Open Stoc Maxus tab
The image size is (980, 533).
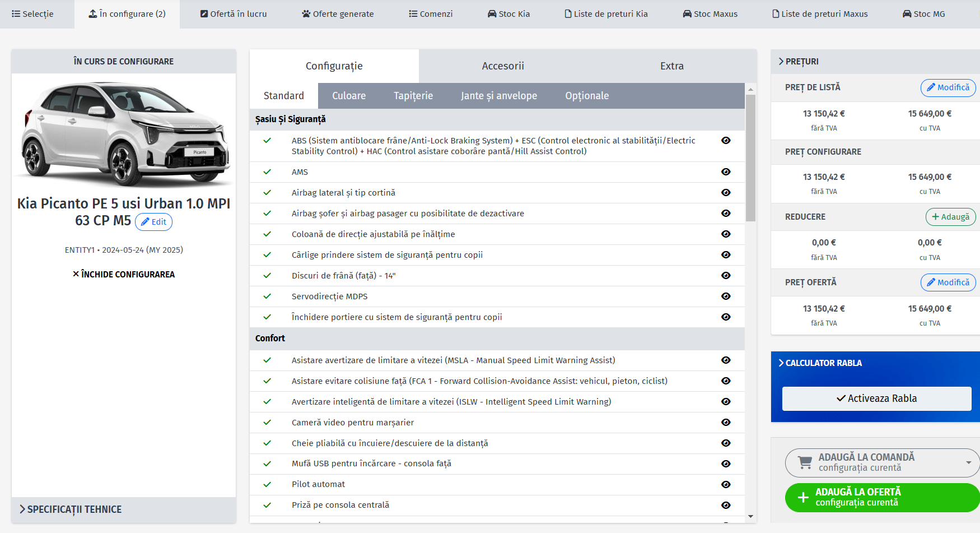click(x=710, y=14)
